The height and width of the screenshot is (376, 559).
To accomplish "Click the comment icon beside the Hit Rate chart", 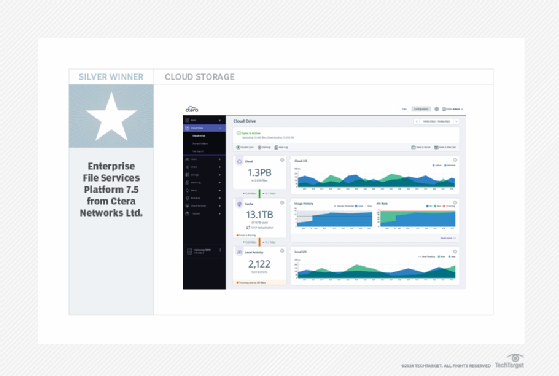I will tap(455, 203).
